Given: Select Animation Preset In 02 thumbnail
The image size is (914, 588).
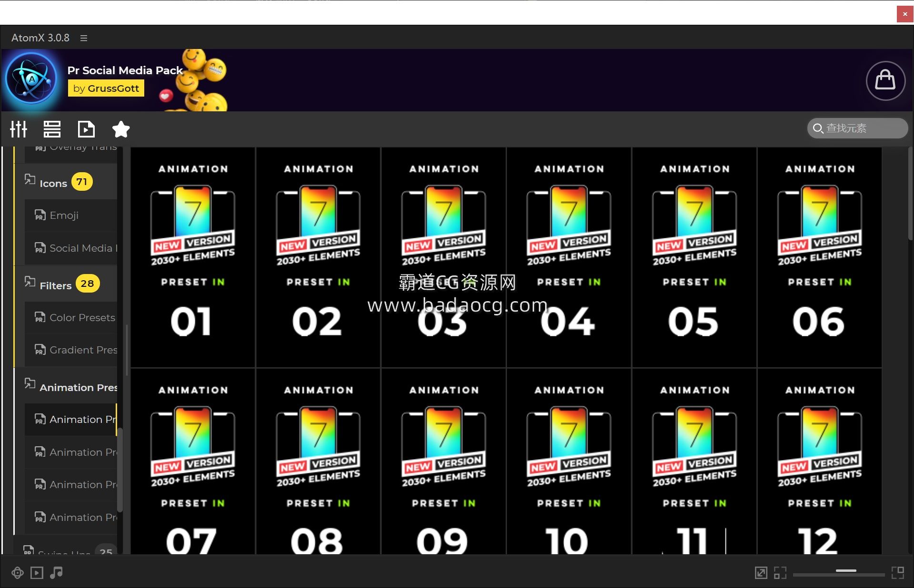Looking at the screenshot, I should click(318, 257).
